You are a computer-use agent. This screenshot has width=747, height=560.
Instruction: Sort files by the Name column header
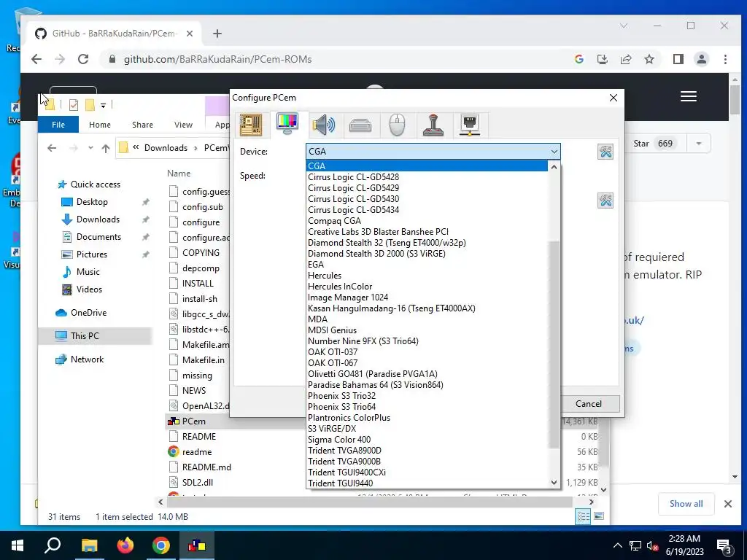pyautogui.click(x=179, y=174)
